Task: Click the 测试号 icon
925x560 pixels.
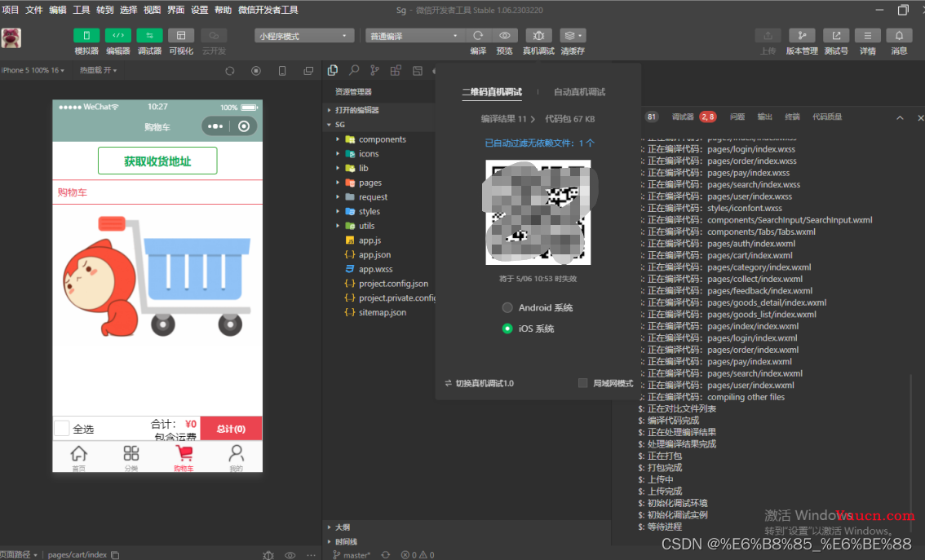Action: (x=836, y=36)
